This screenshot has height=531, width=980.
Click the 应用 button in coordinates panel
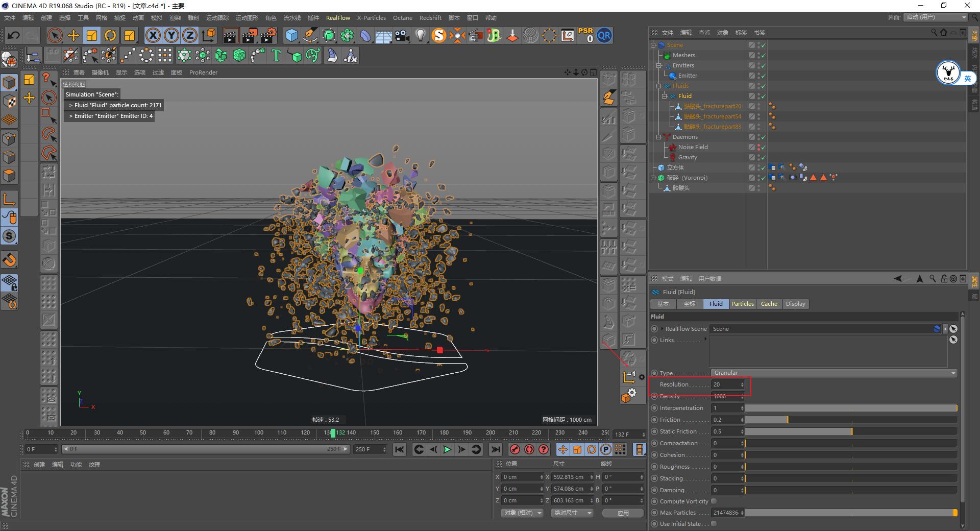click(x=623, y=513)
